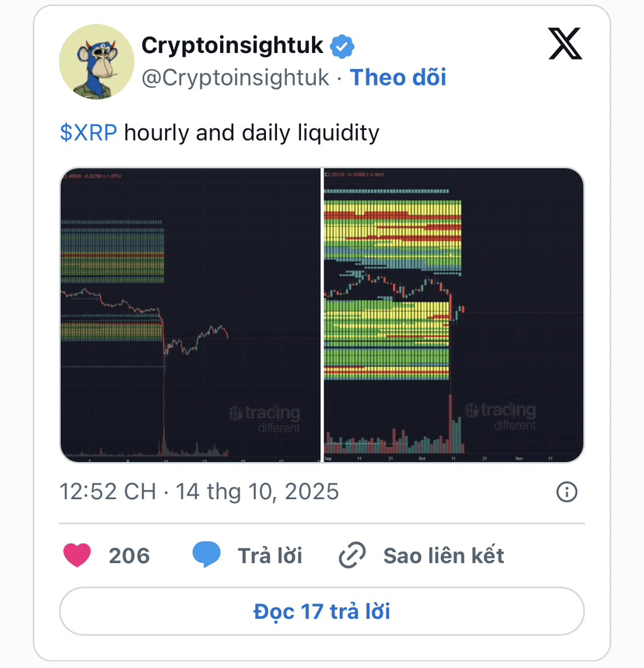The image size is (644, 668).
Task: Open the tweet timestamp 12:52 CH
Action: coord(107,491)
